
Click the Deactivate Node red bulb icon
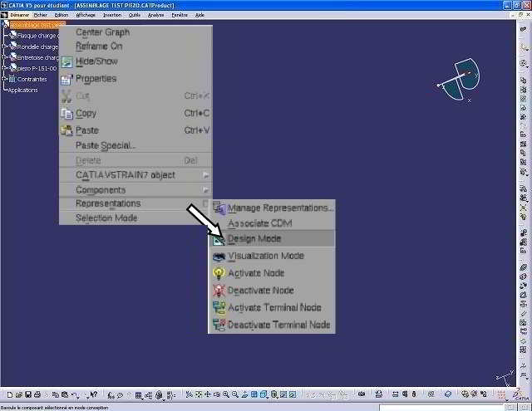point(219,291)
